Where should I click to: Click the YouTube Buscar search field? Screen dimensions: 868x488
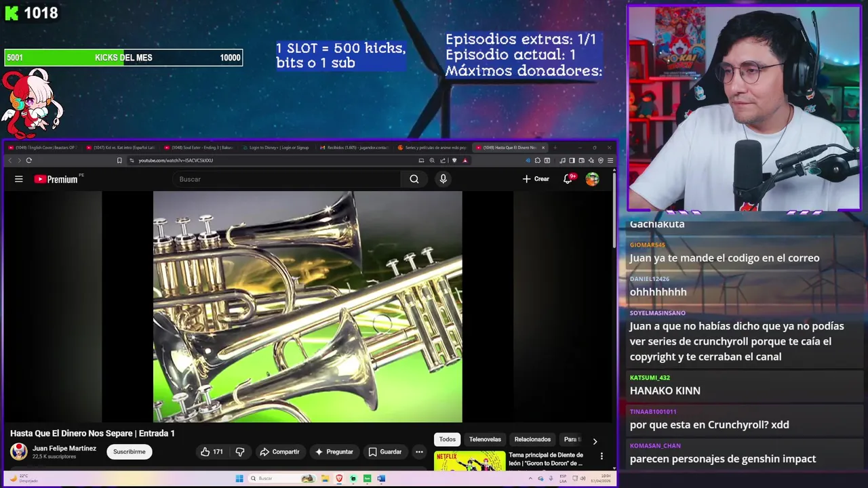288,179
